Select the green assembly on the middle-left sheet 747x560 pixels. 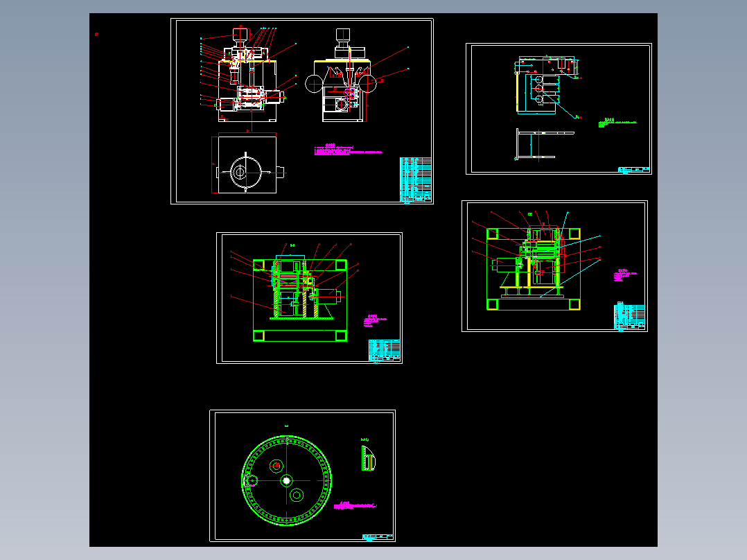(x=300, y=300)
